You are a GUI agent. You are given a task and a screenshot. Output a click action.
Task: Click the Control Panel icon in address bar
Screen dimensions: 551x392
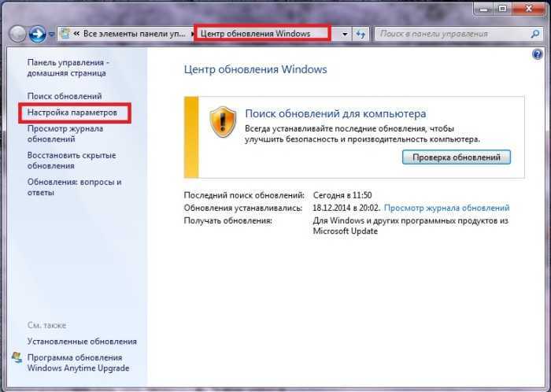point(65,33)
